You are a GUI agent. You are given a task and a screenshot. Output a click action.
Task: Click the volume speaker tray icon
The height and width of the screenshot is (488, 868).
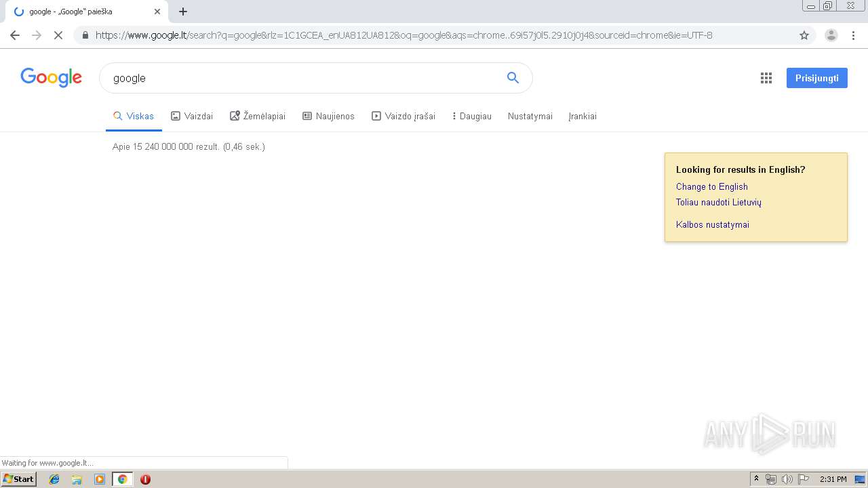coord(787,479)
